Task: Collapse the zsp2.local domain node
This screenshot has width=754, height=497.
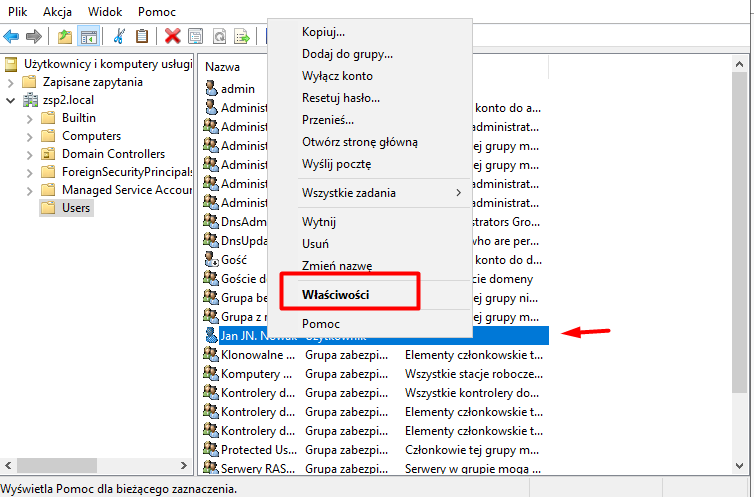Action: (x=10, y=100)
